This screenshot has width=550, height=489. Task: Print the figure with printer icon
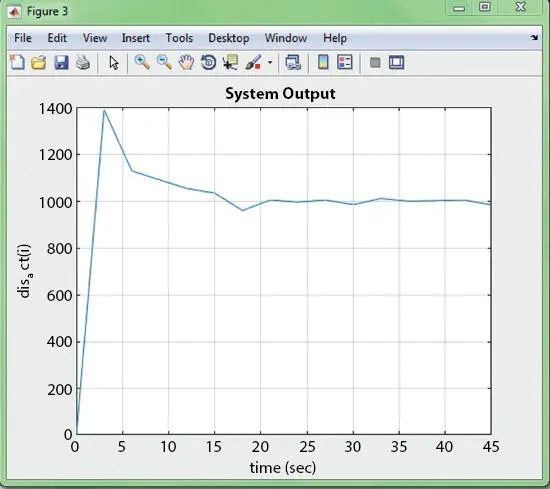(83, 62)
